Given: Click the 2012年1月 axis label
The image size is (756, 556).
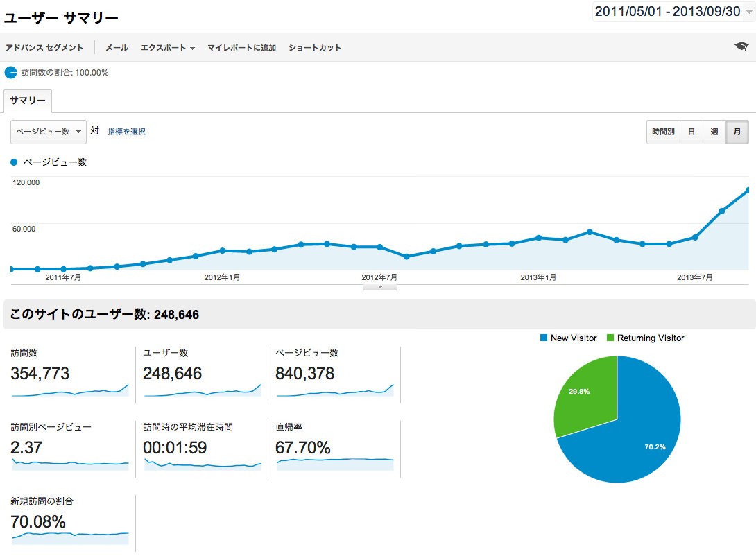Looking at the screenshot, I should pyautogui.click(x=222, y=277).
